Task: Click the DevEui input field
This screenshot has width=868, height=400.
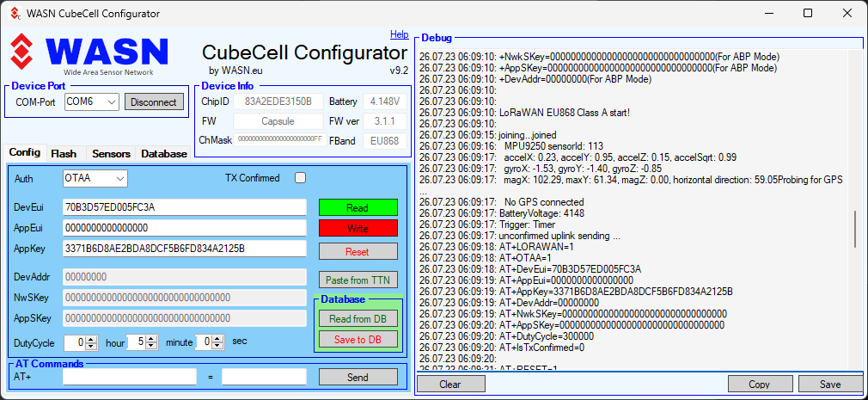Action: click(x=185, y=208)
